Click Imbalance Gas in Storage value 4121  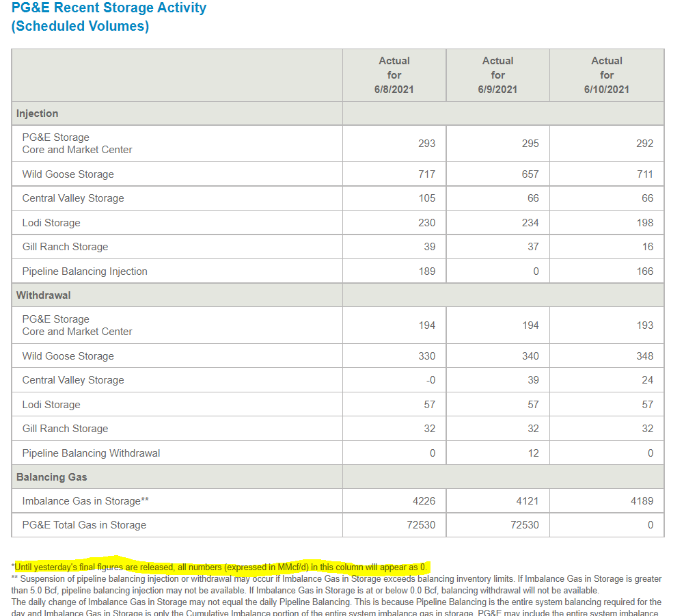coord(528,501)
